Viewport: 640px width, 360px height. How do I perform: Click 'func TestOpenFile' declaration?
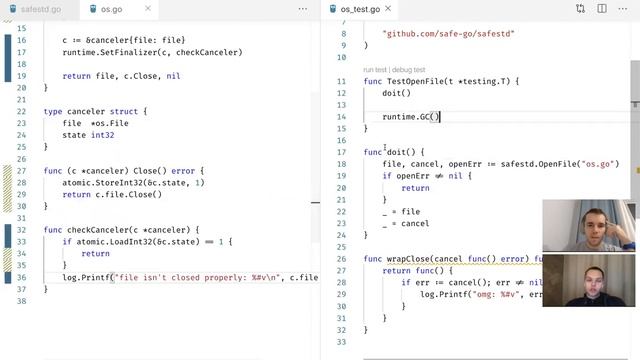tap(441, 81)
